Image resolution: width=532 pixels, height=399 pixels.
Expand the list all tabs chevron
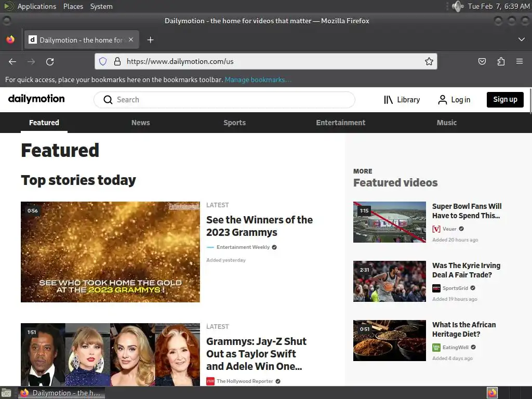(522, 39)
